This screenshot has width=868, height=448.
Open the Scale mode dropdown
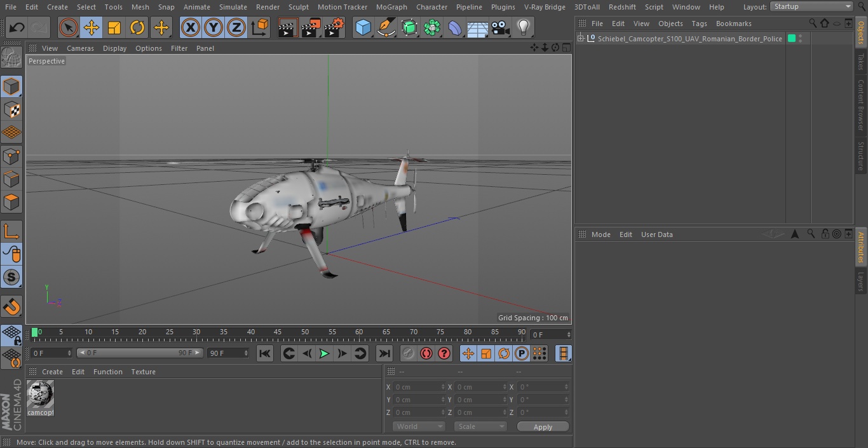(x=480, y=426)
